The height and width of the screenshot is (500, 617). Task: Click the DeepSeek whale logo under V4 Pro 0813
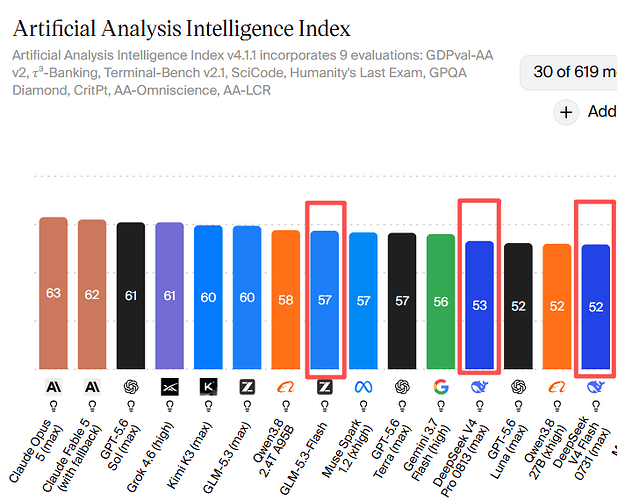point(480,387)
